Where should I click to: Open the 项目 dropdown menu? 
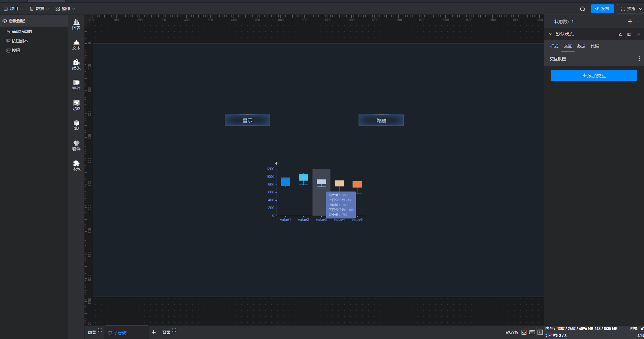point(14,9)
